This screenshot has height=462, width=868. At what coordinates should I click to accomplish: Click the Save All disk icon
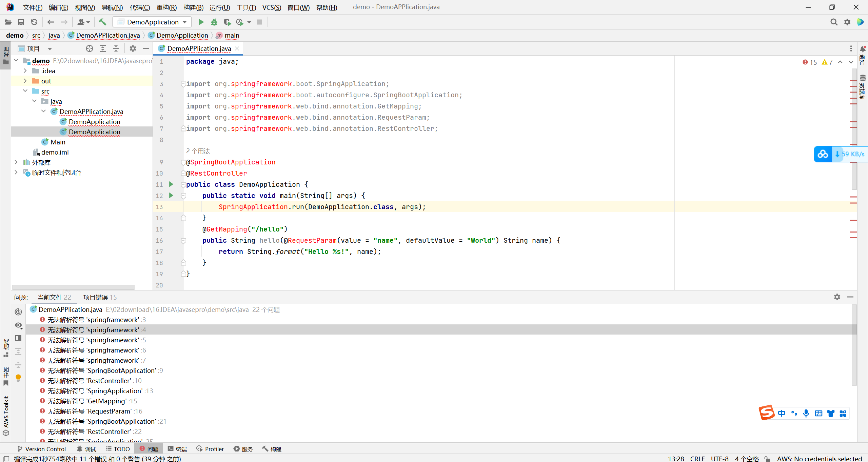click(x=21, y=22)
